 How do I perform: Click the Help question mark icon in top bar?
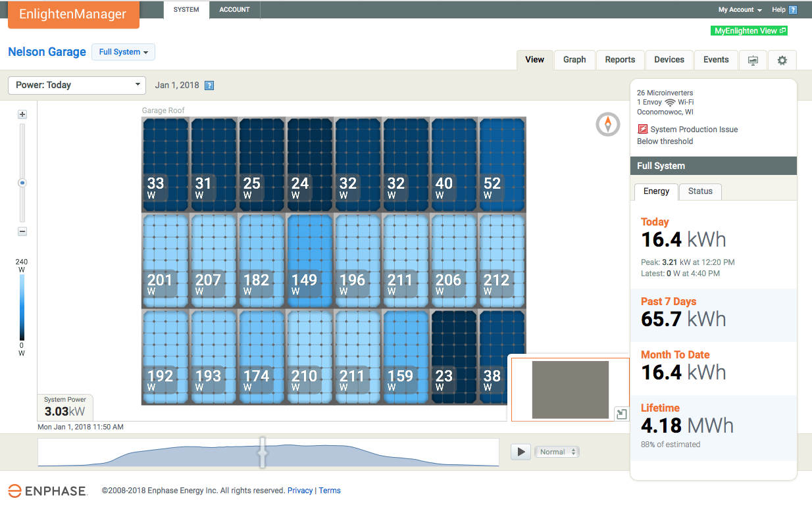click(793, 10)
